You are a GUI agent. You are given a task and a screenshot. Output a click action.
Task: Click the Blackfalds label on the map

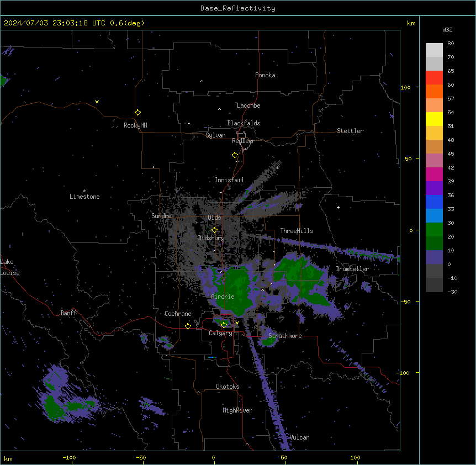(x=244, y=123)
